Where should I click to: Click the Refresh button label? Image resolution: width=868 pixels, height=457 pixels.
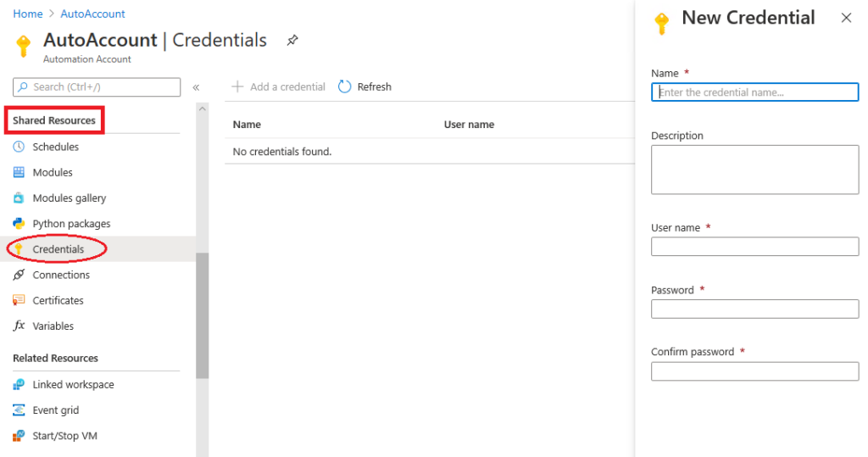click(374, 86)
